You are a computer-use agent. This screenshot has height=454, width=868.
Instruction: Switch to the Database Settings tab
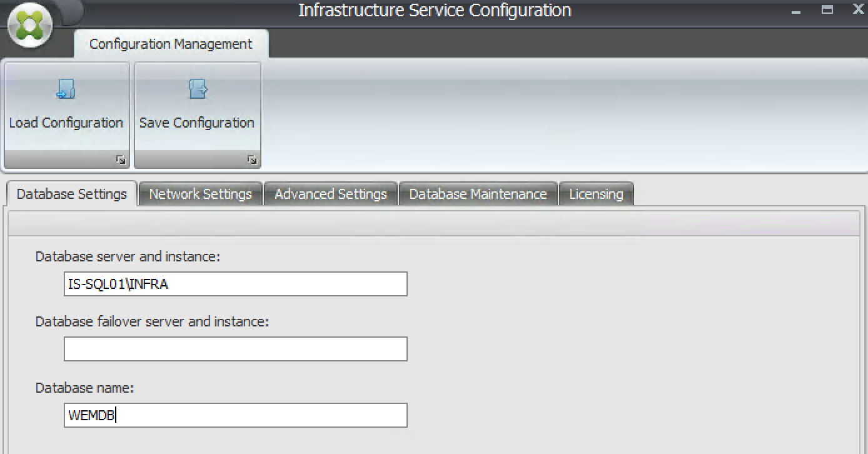point(72,194)
